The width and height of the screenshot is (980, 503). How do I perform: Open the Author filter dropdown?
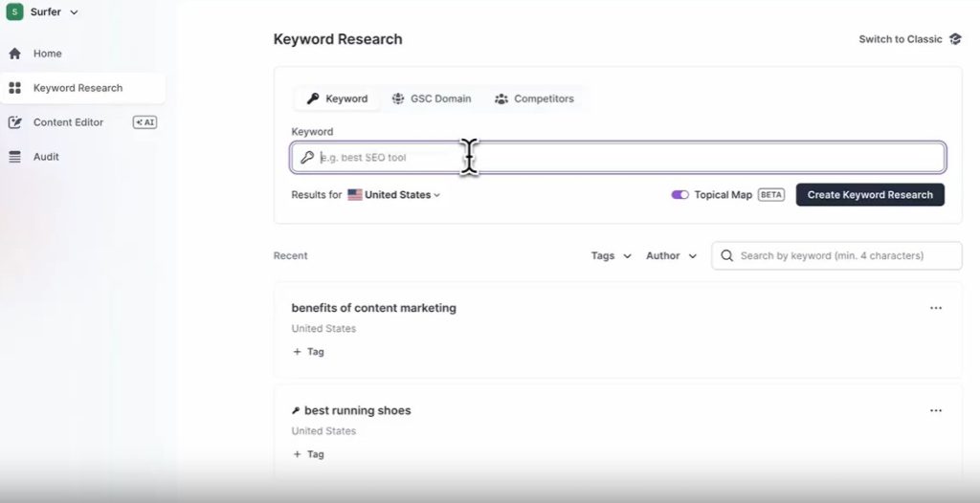(x=671, y=255)
